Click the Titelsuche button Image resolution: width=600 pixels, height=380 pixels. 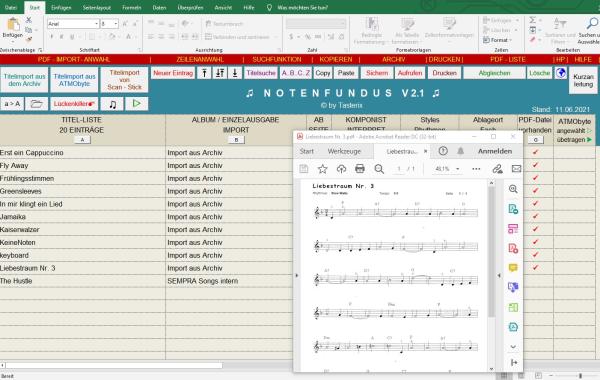click(x=261, y=73)
